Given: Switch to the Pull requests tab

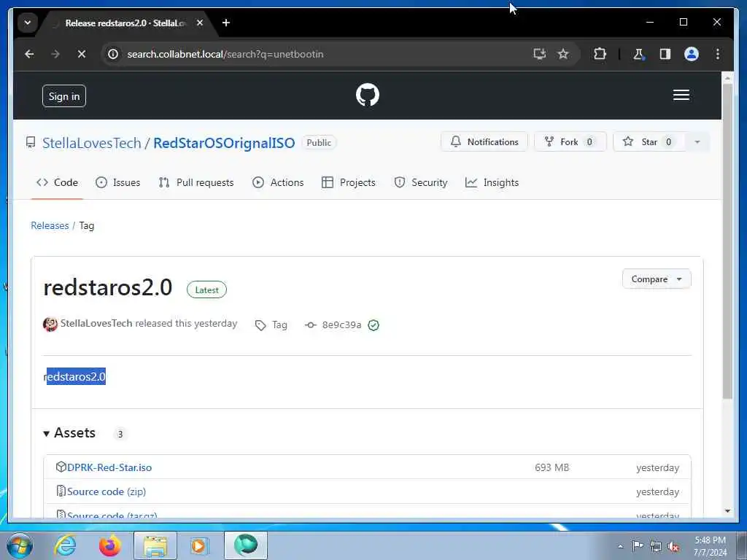Looking at the screenshot, I should tap(196, 182).
